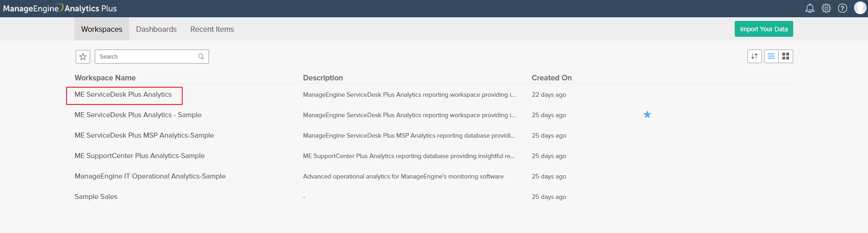The width and height of the screenshot is (868, 233).
Task: Click the search magnifier icon
Action: [x=201, y=56]
